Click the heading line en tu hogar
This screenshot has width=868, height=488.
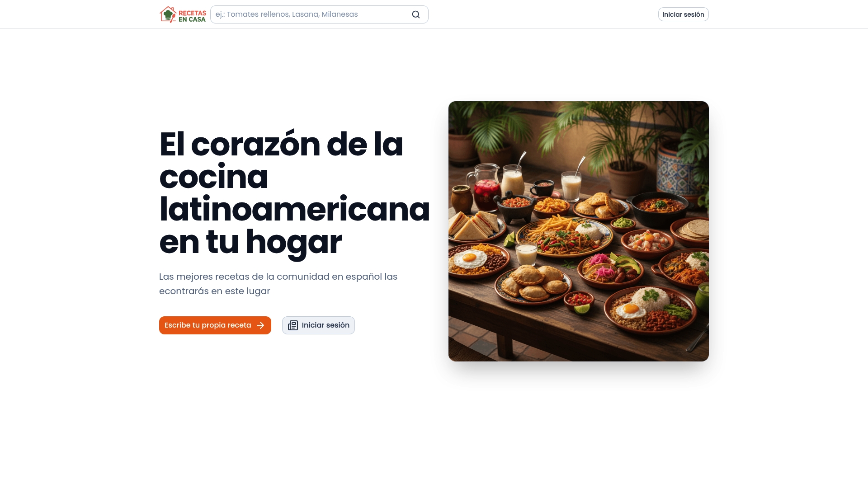250,242
